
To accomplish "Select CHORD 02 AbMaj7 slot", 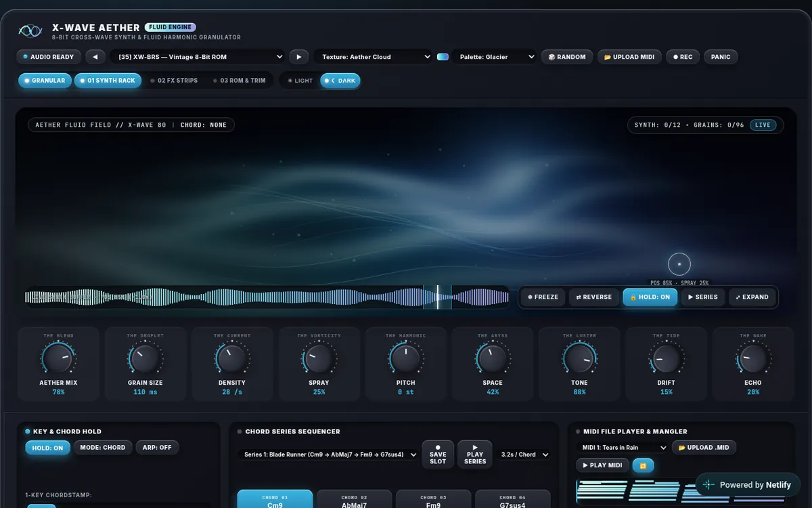I will (x=354, y=500).
